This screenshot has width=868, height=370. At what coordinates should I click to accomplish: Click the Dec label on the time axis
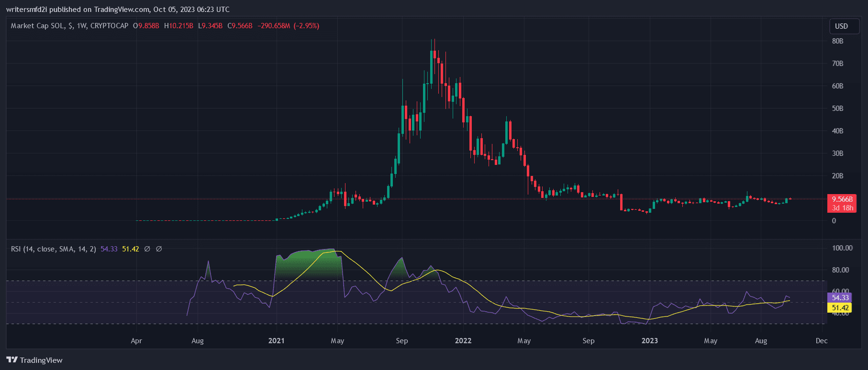pyautogui.click(x=821, y=341)
